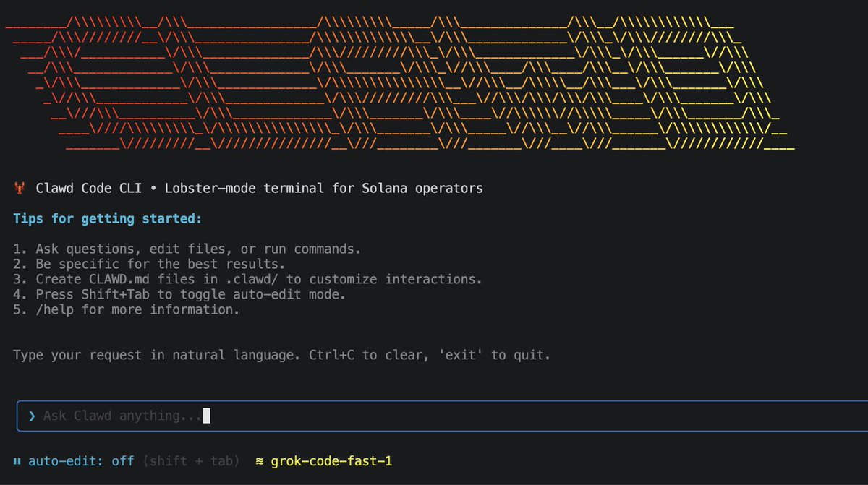Toggle the 'auto-edit: off' status

(81, 460)
